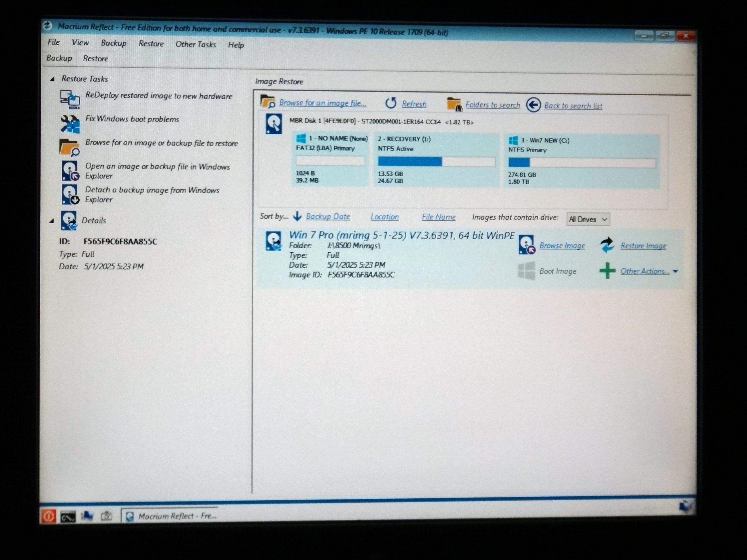Click the Browse Image disk icon
Image resolution: width=747 pixels, height=560 pixels.
tap(527, 245)
